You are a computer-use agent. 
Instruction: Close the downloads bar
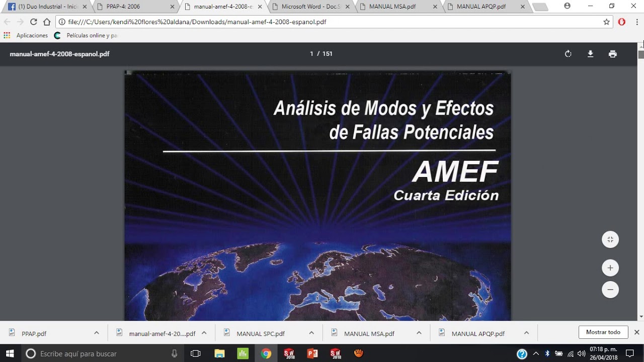(636, 332)
